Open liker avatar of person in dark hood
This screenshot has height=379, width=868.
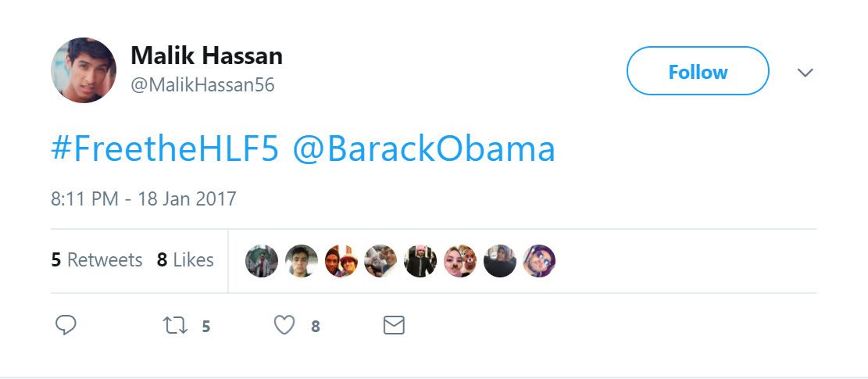[500, 261]
